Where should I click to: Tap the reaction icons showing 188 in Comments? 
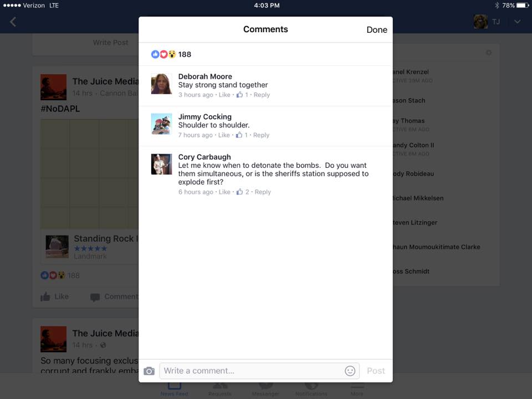pyautogui.click(x=163, y=54)
